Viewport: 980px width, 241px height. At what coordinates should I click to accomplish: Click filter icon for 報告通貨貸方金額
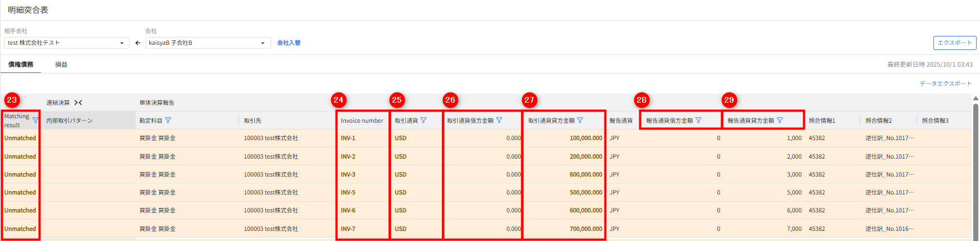tap(780, 121)
